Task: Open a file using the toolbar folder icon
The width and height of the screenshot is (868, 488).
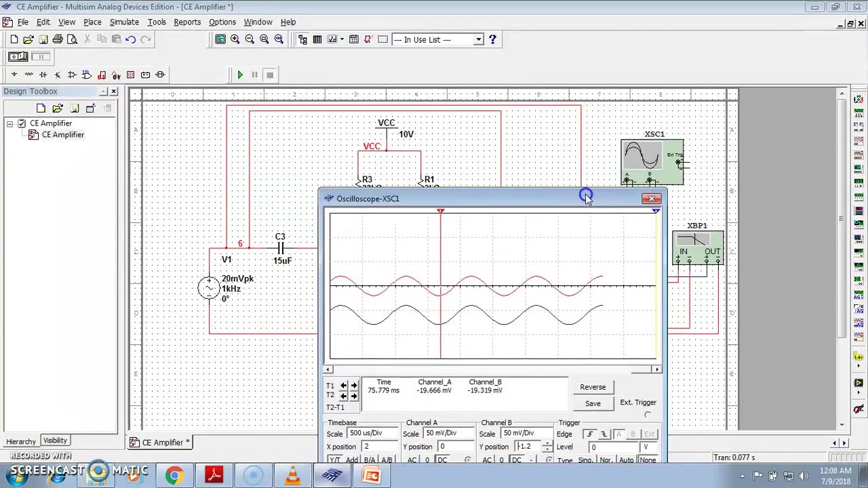Action: pyautogui.click(x=28, y=39)
